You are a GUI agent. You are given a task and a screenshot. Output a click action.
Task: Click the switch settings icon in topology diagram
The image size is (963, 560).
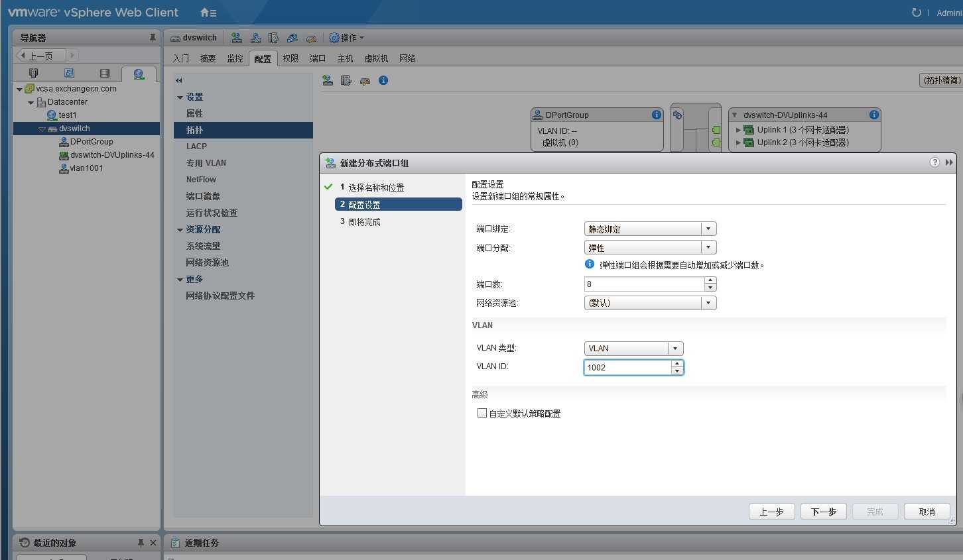point(677,115)
